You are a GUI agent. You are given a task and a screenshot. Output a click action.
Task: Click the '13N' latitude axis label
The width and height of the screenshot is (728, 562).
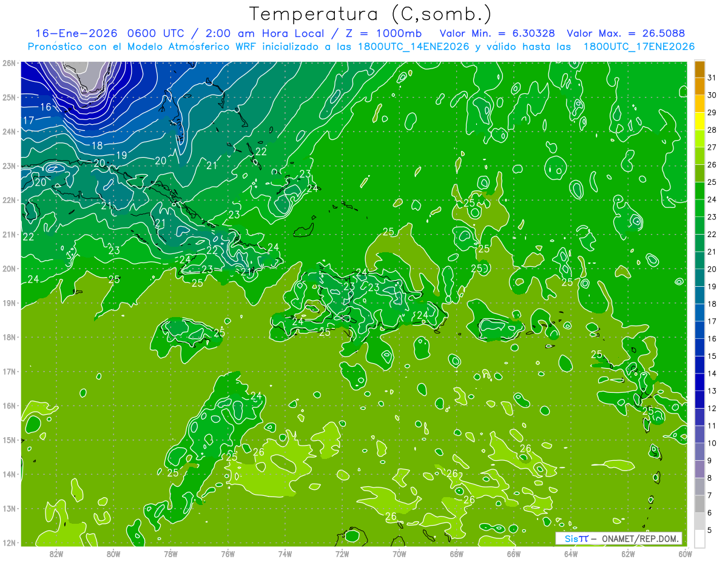(x=9, y=509)
